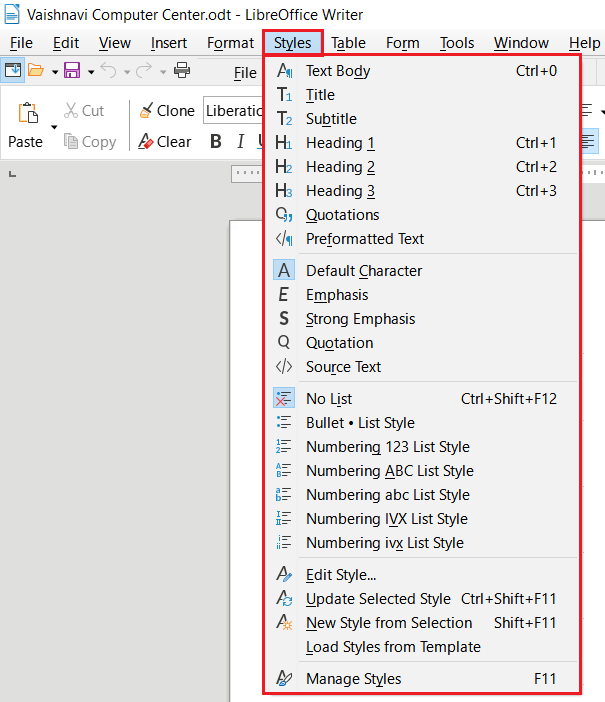605x702 pixels.
Task: Switch to the File tab in notebookbar
Action: 245,73
